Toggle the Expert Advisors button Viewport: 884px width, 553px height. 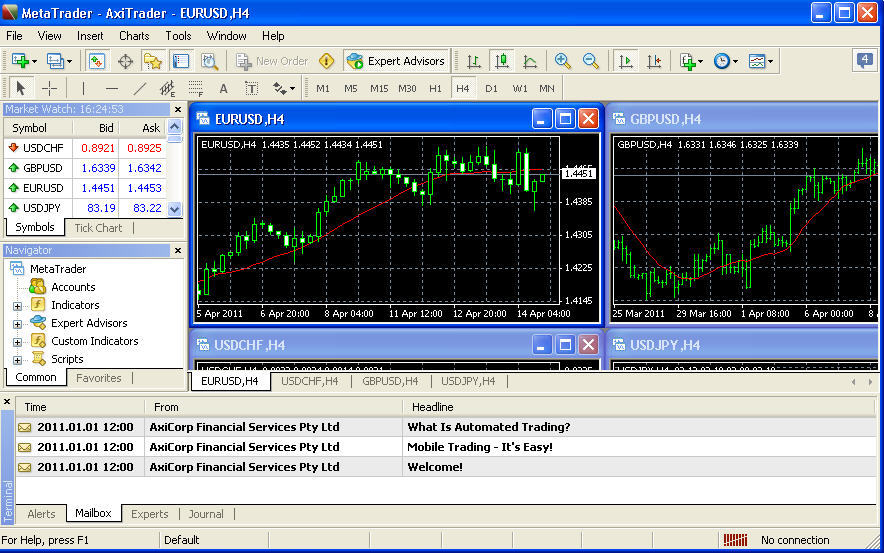396,61
